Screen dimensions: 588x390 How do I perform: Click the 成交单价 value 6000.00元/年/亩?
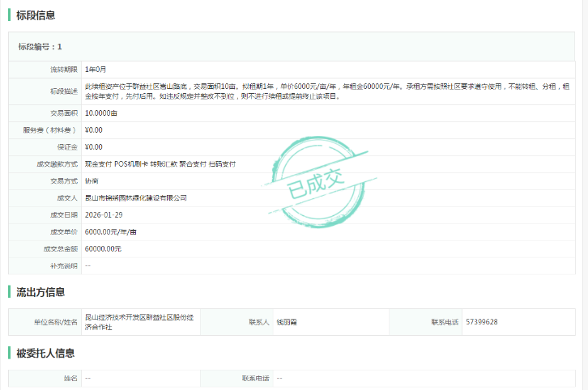tap(111, 231)
